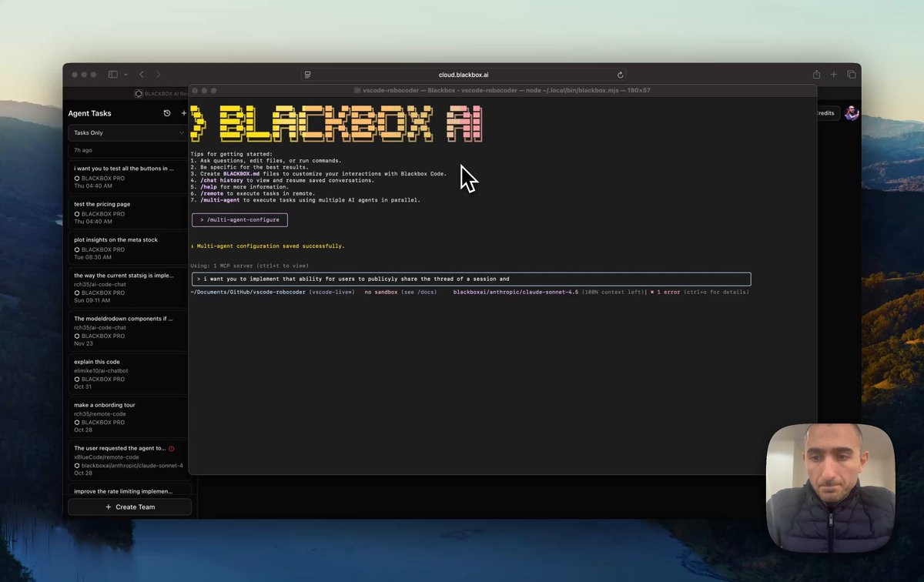The height and width of the screenshot is (582, 924).
Task: Open task history clock icon
Action: click(167, 113)
